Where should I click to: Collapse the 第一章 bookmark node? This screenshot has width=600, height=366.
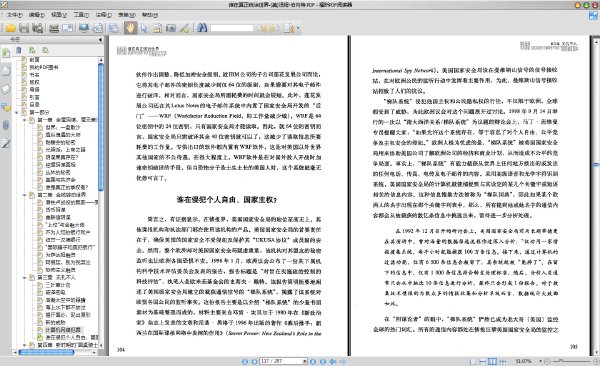(x=24, y=120)
